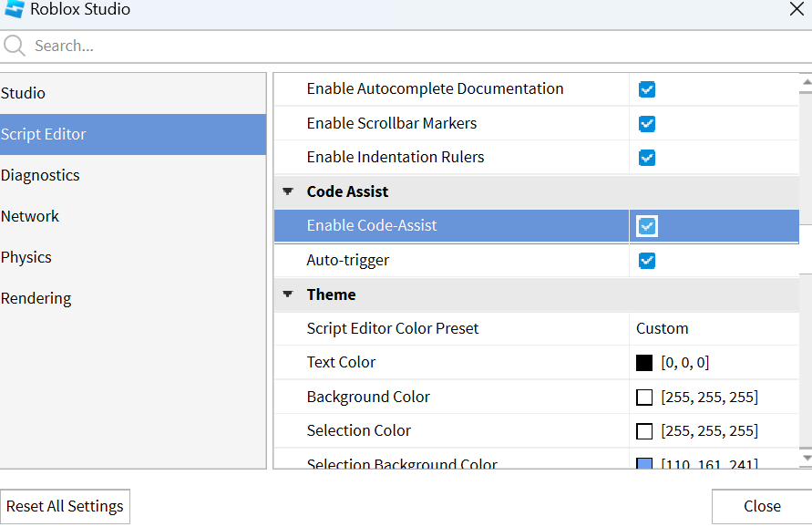The height and width of the screenshot is (527, 812).
Task: Pick the black Text Color swatch
Action: [x=644, y=363]
